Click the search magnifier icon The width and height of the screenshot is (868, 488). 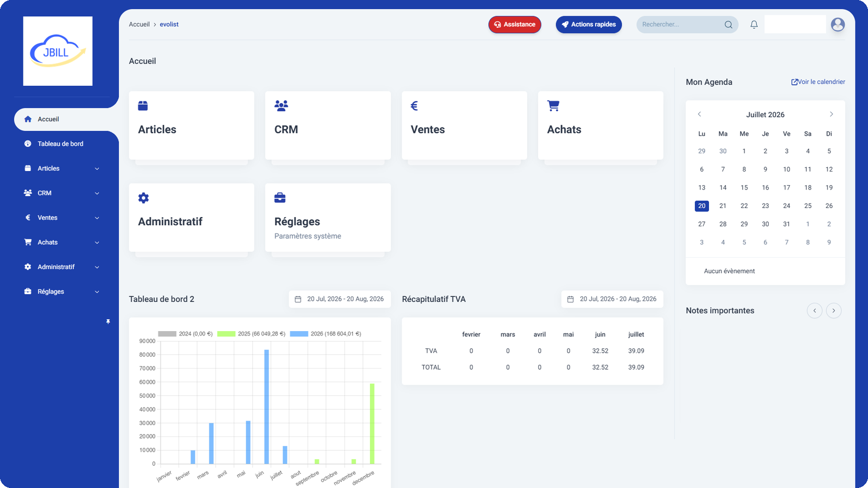point(729,24)
